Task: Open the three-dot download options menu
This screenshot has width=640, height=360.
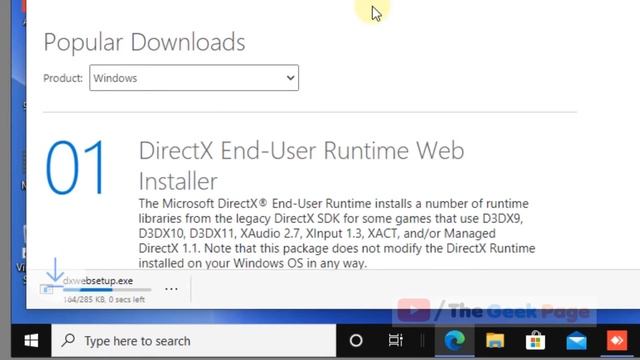Action: click(171, 289)
